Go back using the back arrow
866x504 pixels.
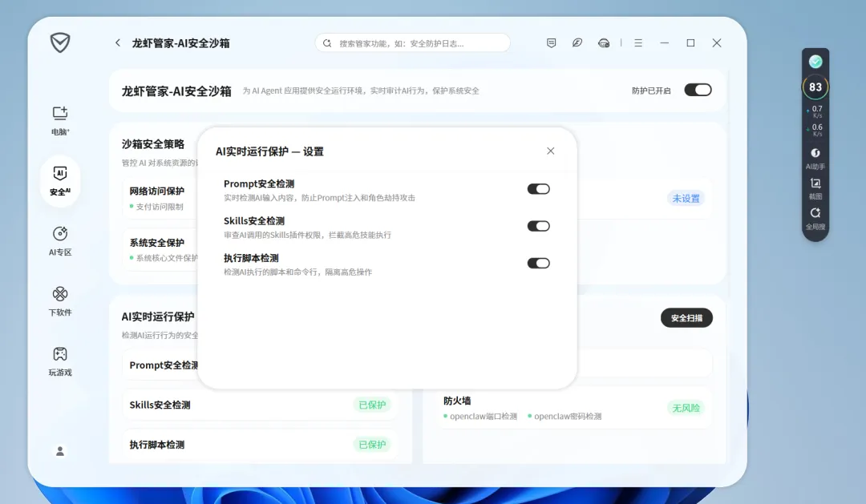click(x=118, y=42)
